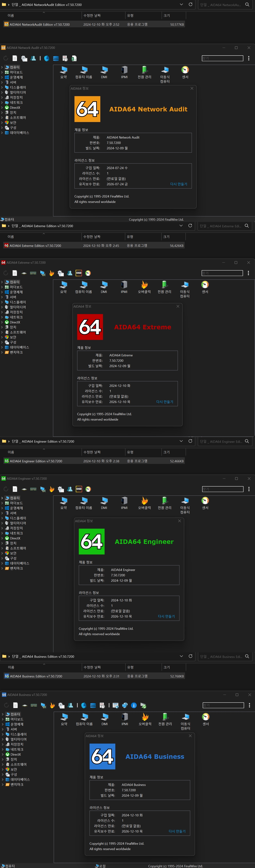Open 센서 icon in the Network Audit window
This screenshot has height=868, width=255.
[185, 72]
